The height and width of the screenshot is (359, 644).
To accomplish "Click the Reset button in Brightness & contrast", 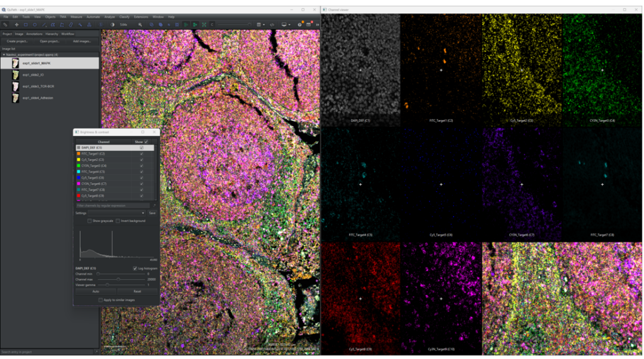I will (137, 291).
